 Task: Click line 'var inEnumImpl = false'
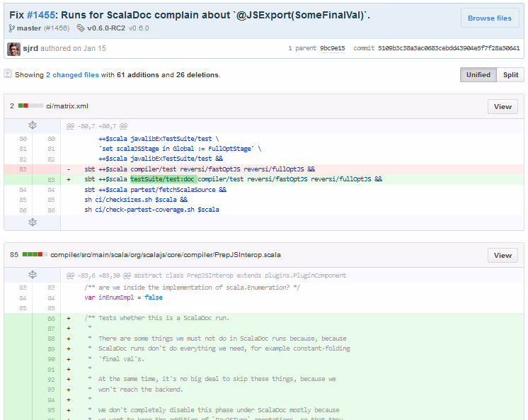point(124,297)
